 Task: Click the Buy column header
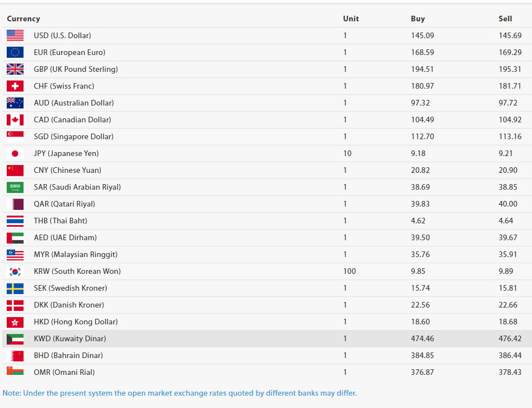click(418, 19)
